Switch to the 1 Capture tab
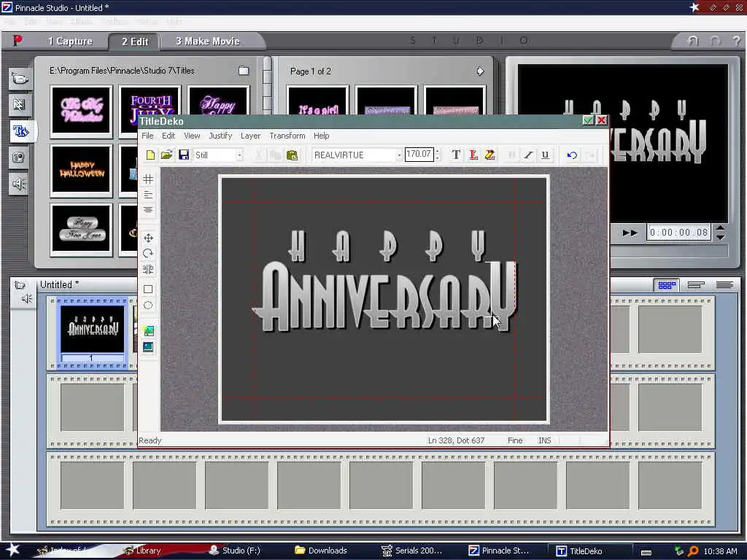The height and width of the screenshot is (560, 747). (x=70, y=42)
